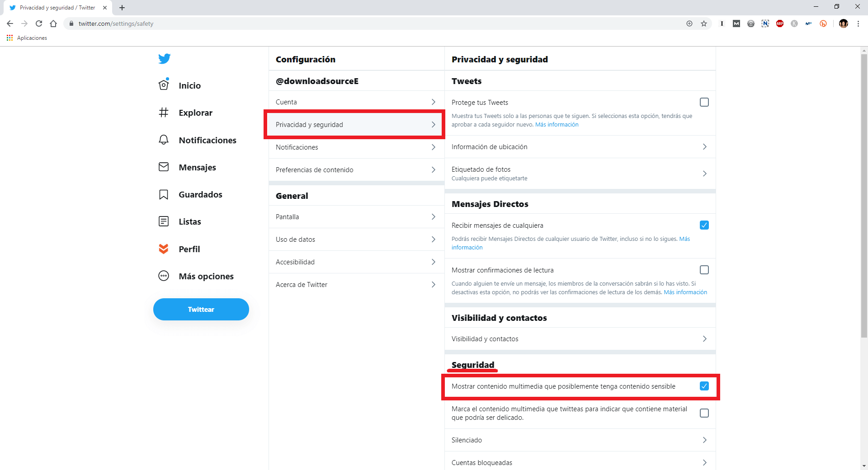Click the Listas icon
The image size is (868, 470).
(x=164, y=221)
